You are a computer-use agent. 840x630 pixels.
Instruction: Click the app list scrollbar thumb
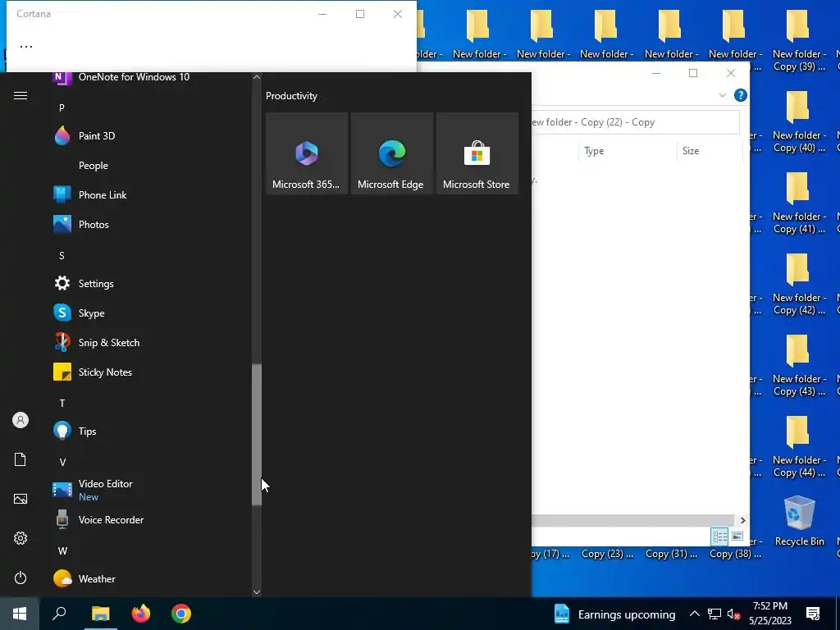pyautogui.click(x=257, y=435)
